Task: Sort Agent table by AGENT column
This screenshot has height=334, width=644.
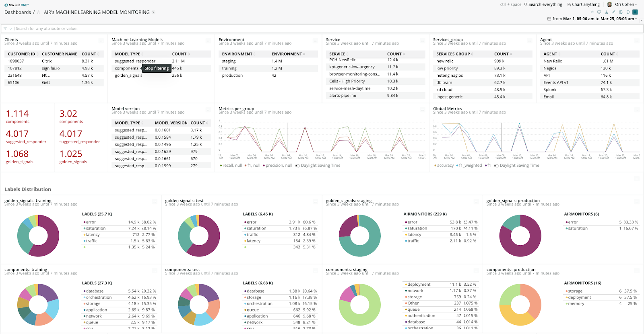Action: pyautogui.click(x=552, y=54)
